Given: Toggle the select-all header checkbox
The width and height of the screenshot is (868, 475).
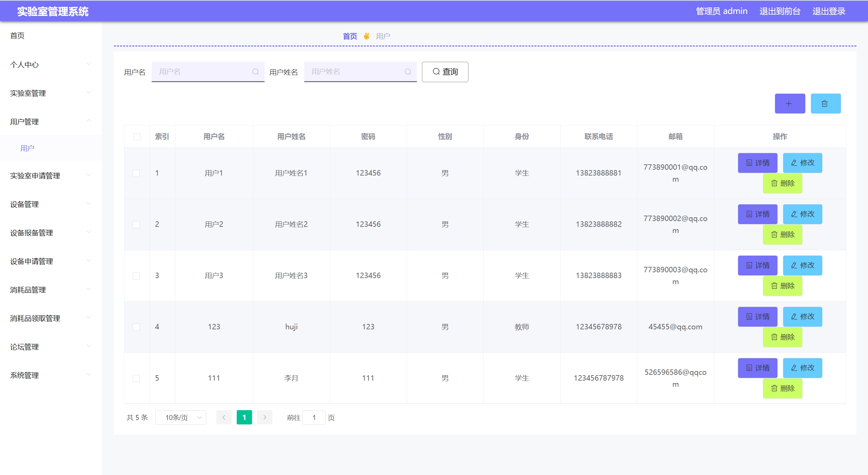Looking at the screenshot, I should (x=137, y=136).
